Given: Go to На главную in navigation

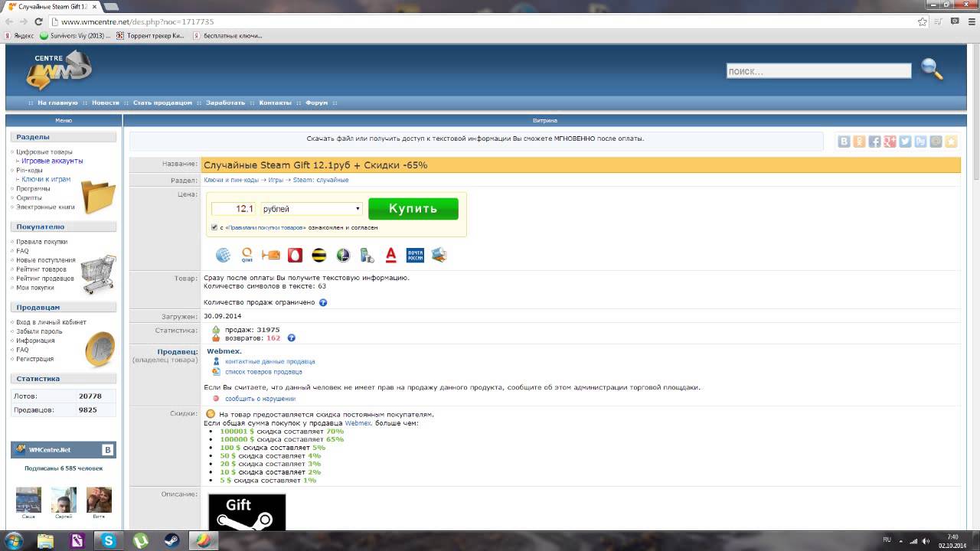Looking at the screenshot, I should (x=57, y=103).
